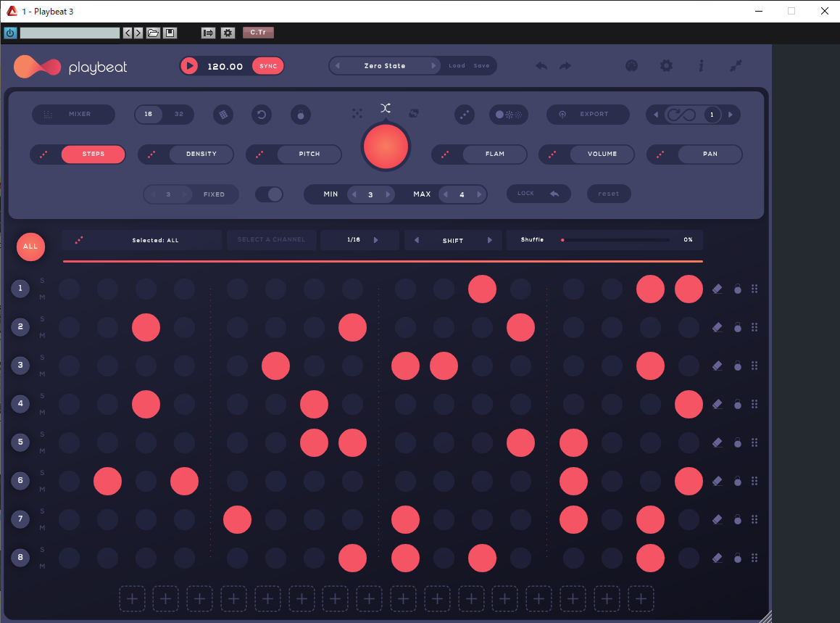Adjust the Shuffle slider

(615, 240)
